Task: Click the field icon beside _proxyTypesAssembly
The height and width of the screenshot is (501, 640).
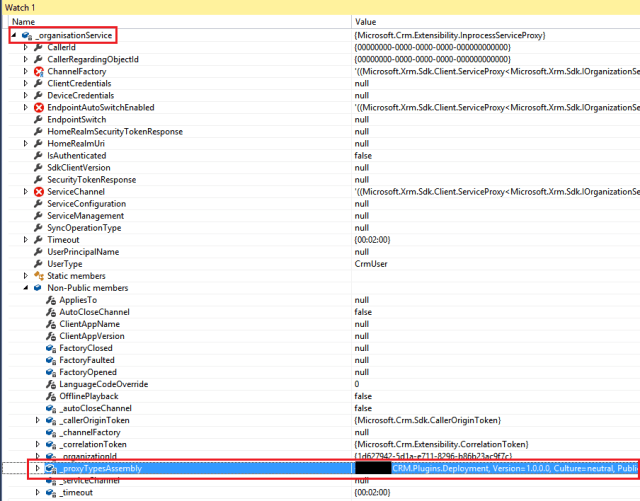Action: click(x=50, y=467)
